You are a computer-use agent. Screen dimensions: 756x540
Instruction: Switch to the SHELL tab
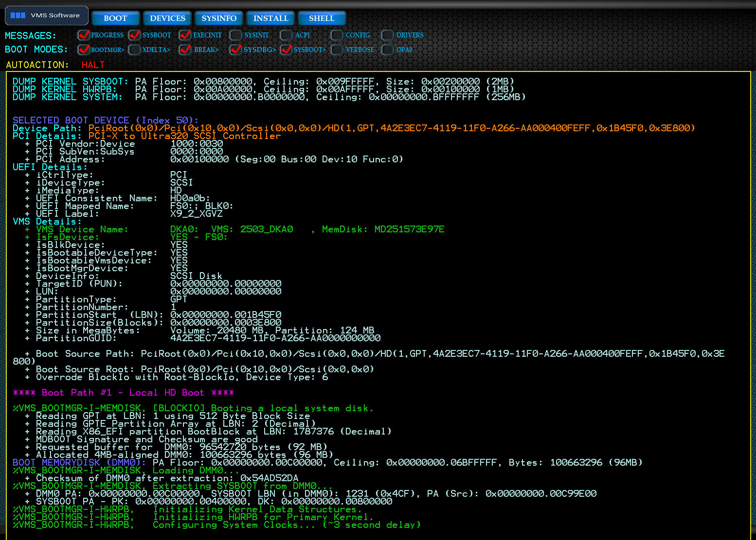(322, 18)
